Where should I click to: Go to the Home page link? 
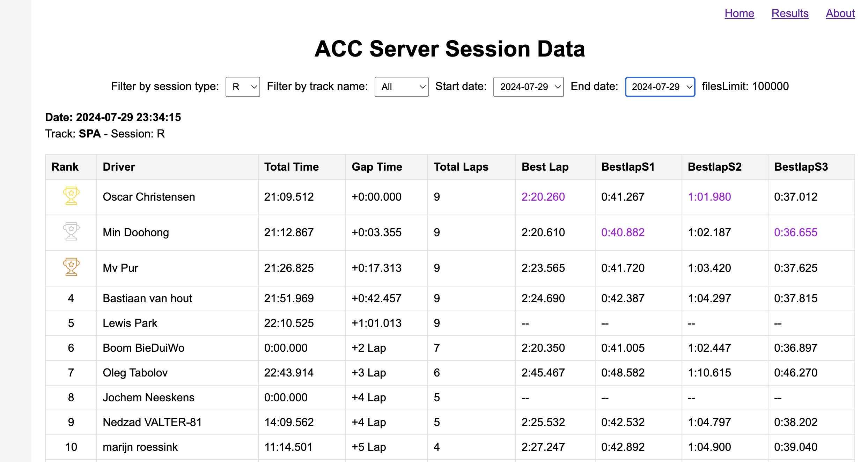[x=739, y=13]
